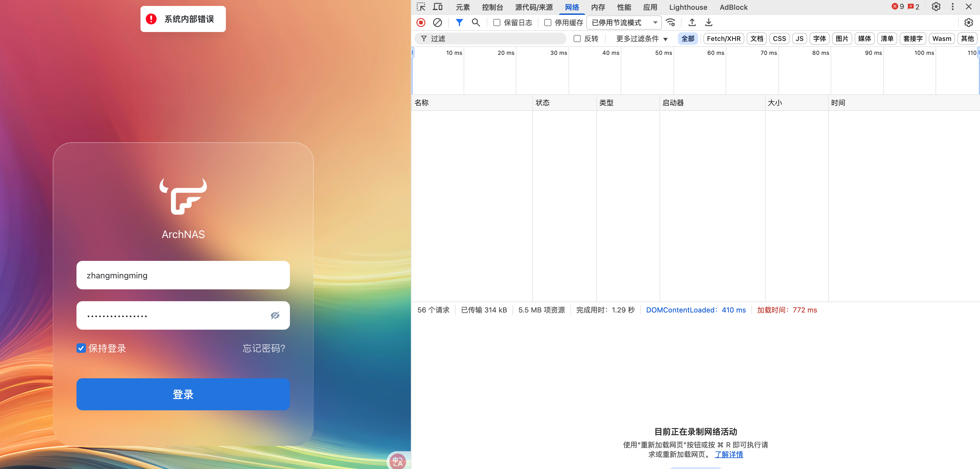Screen dimensions: 980x469
Task: Toggle device toolbar icon
Action: coord(438,7)
